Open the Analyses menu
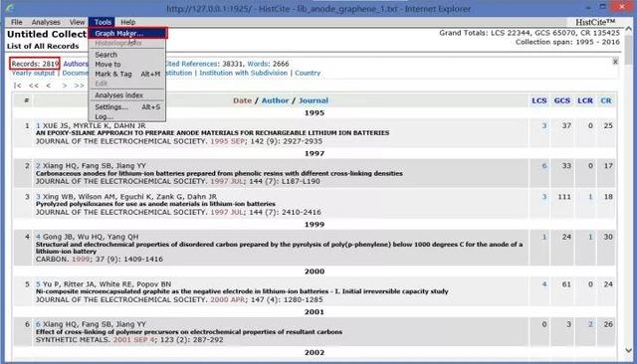 tap(46, 22)
